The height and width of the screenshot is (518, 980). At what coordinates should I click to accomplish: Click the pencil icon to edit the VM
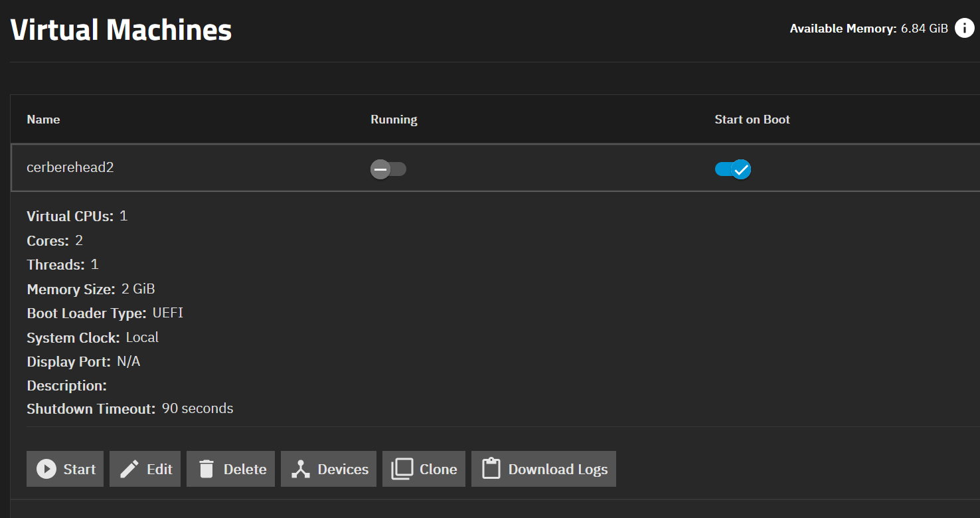(x=129, y=469)
